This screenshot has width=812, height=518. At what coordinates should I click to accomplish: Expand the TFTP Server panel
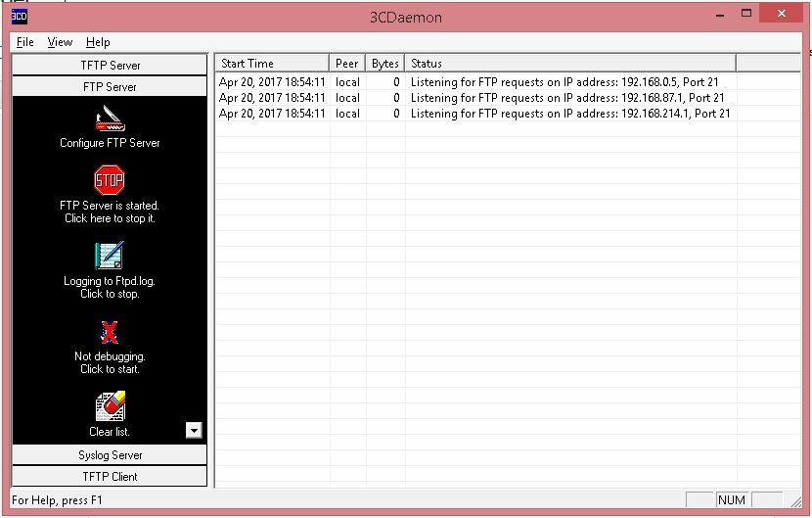point(110,66)
